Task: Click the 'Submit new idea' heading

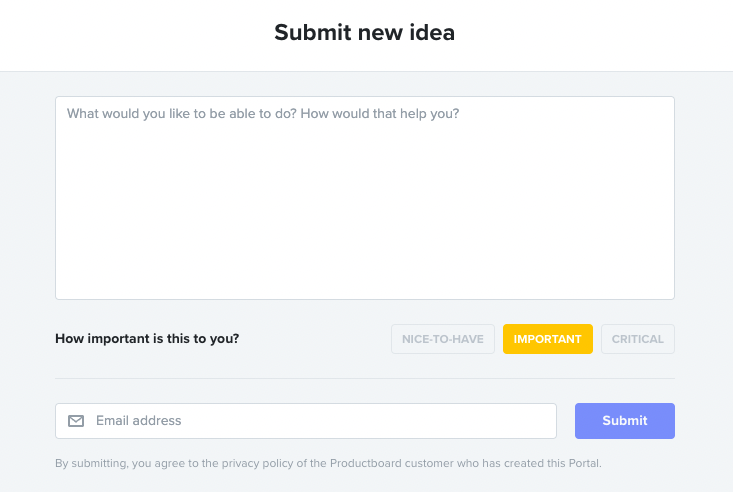Action: tap(365, 32)
